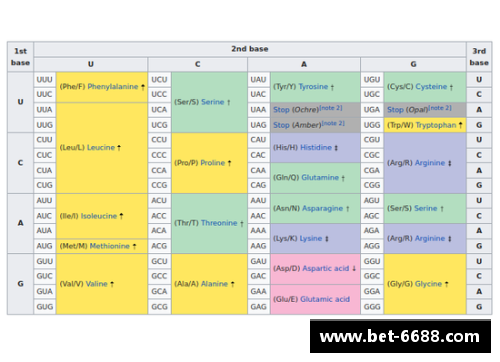Click the CAU codon cell

point(259,140)
